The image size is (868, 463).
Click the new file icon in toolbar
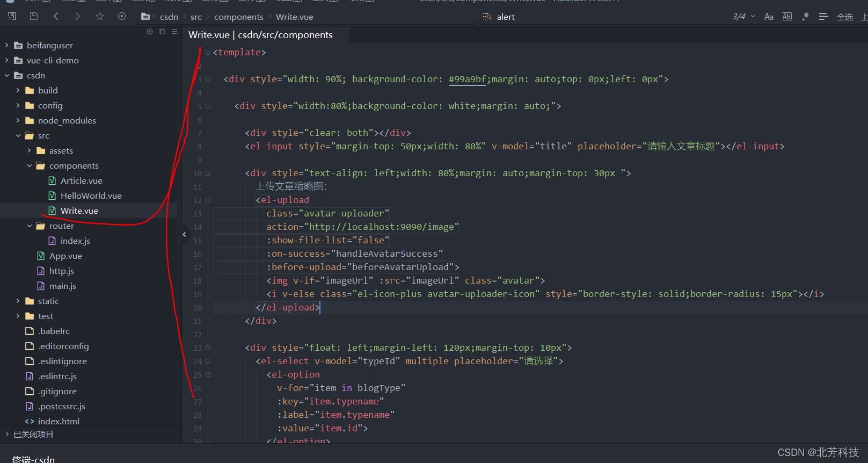click(11, 17)
